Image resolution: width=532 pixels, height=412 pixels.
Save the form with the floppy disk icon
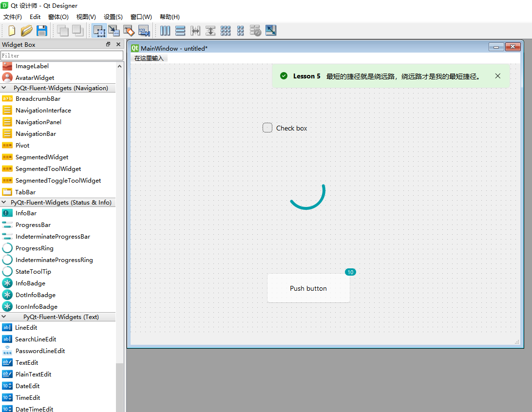[42, 31]
